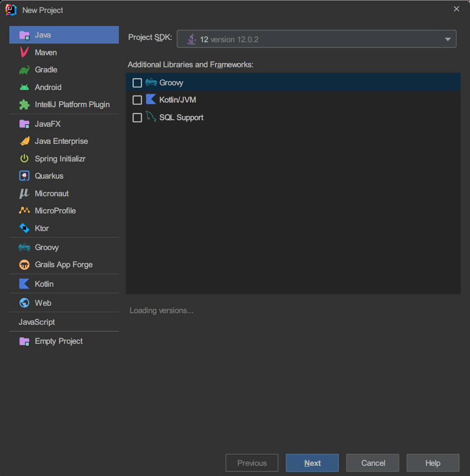Click the SQL Support dolphin icon
Image resolution: width=470 pixels, height=476 pixels.
click(x=151, y=117)
